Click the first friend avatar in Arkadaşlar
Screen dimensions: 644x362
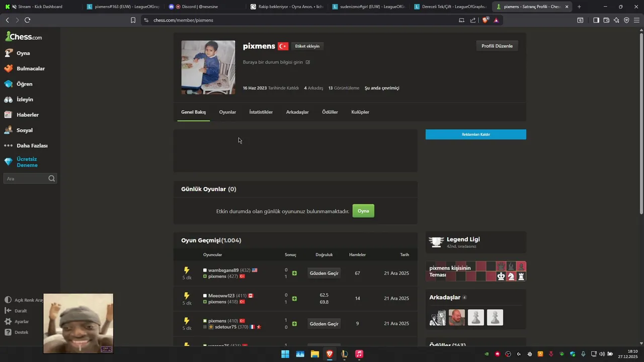click(x=438, y=317)
